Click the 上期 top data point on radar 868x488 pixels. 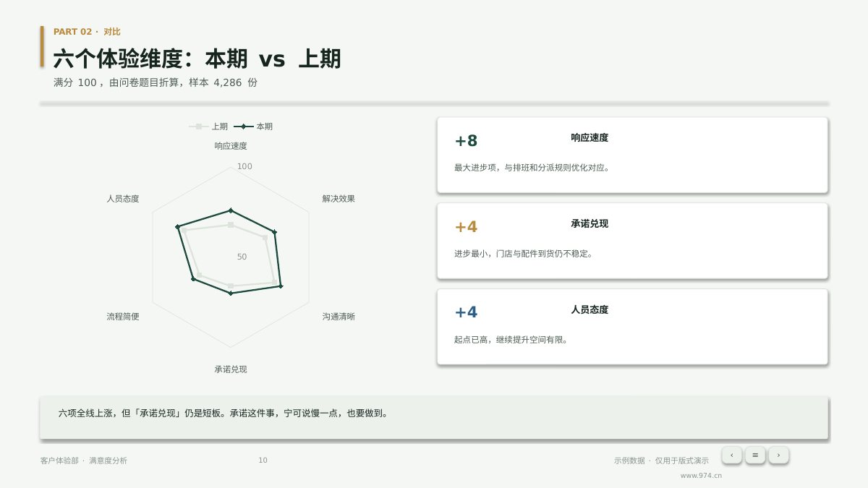click(x=231, y=226)
